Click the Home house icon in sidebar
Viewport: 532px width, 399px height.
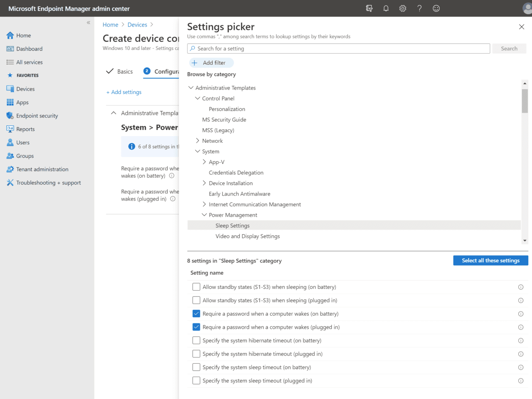(10, 35)
